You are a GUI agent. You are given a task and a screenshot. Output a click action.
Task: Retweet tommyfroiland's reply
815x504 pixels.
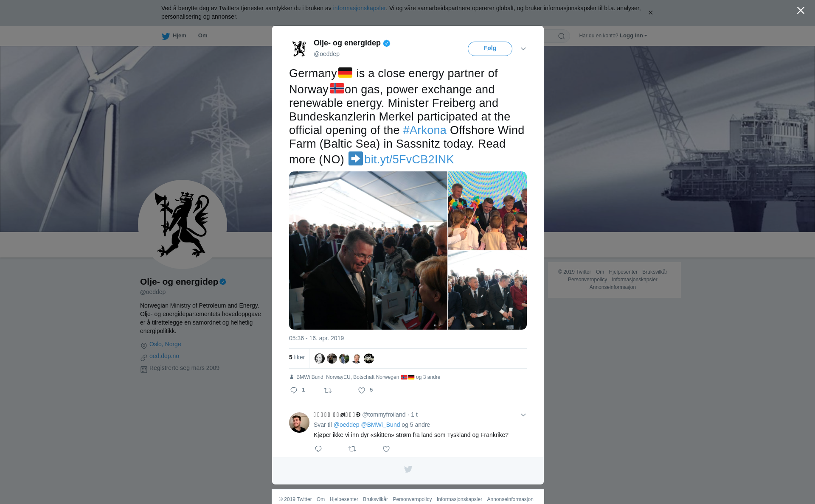[352, 449]
